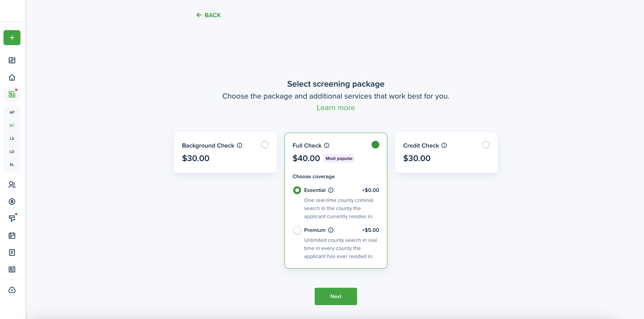Image resolution: width=644 pixels, height=319 pixels.
Task: Open the maintenance paint roller icon
Action: [x=12, y=218]
